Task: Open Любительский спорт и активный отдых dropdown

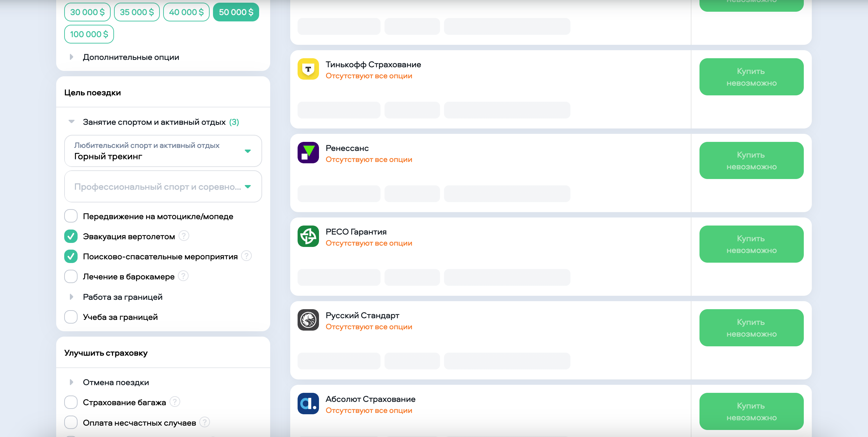Action: 163,151
